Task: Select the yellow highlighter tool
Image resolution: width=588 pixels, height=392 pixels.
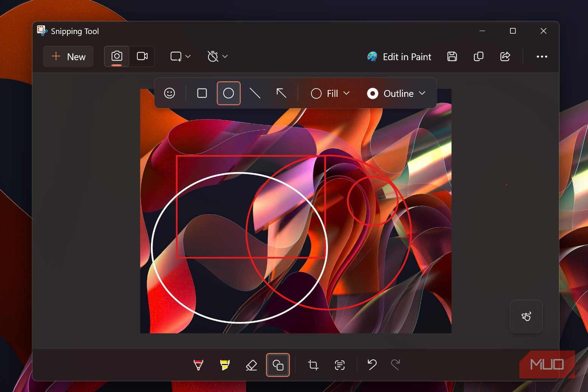Action: [225, 365]
